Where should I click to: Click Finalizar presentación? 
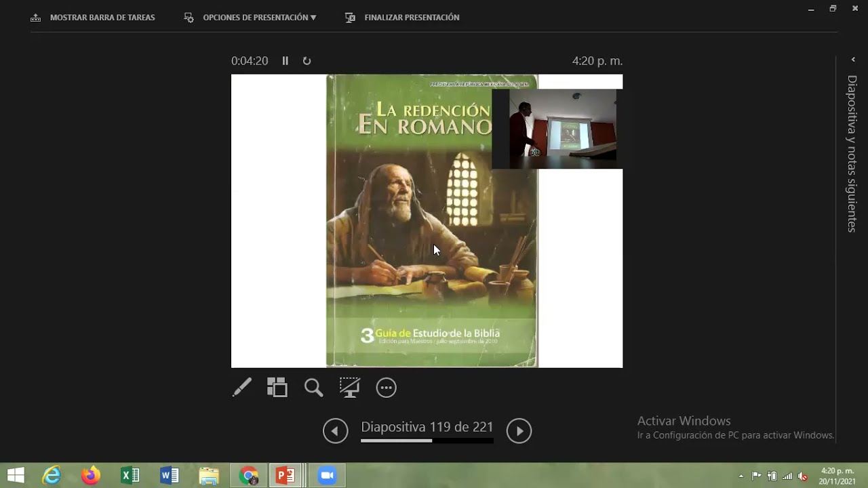tap(402, 18)
